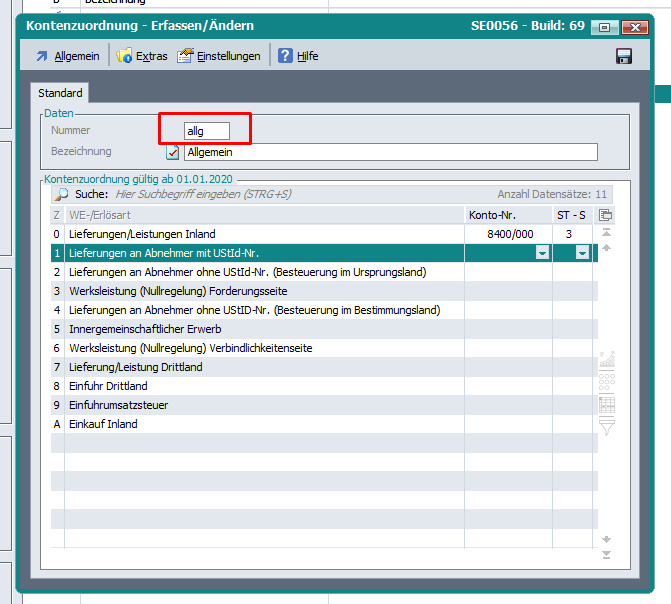Viewport: 671px width, 604px height.
Task: Click the dotted circles group icon
Action: [606, 382]
